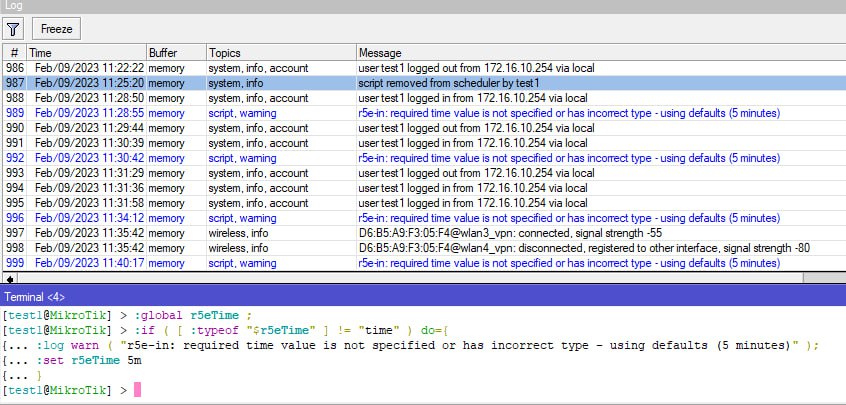This screenshot has height=405, width=846.
Task: Sort the log by the # column header
Action: [x=15, y=53]
